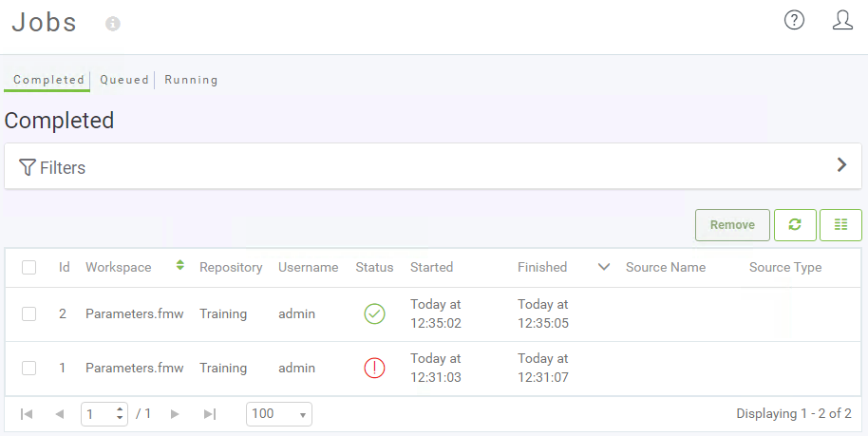This screenshot has width=868, height=436.
Task: Click the red failure status of job 1
Action: 374,368
